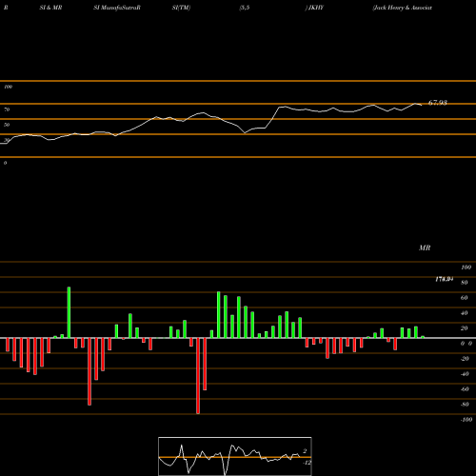This screenshot has width=476, height=476.
Task: Click the "0 0" zero-line label
Action: point(466,344)
